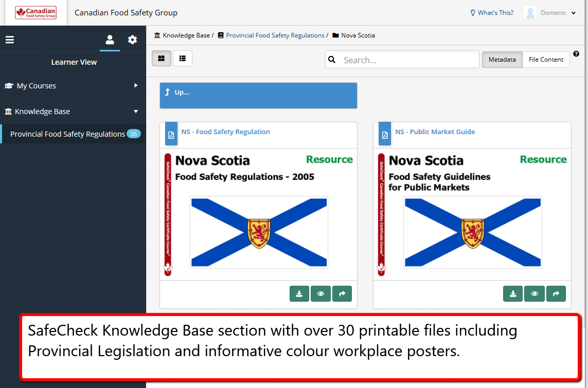Image resolution: width=588 pixels, height=388 pixels.
Task: Select the learner user profile icon
Action: click(x=110, y=40)
